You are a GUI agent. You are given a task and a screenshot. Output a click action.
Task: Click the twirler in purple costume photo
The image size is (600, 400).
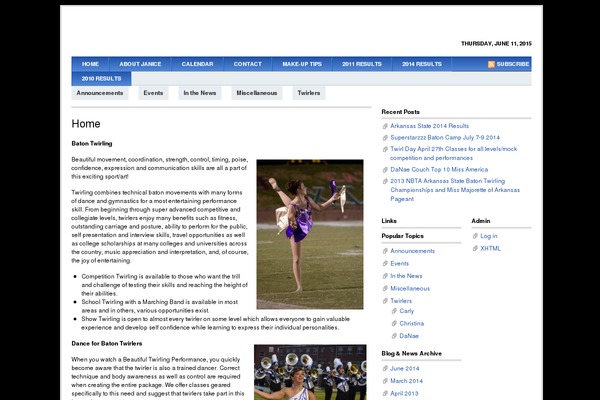310,234
